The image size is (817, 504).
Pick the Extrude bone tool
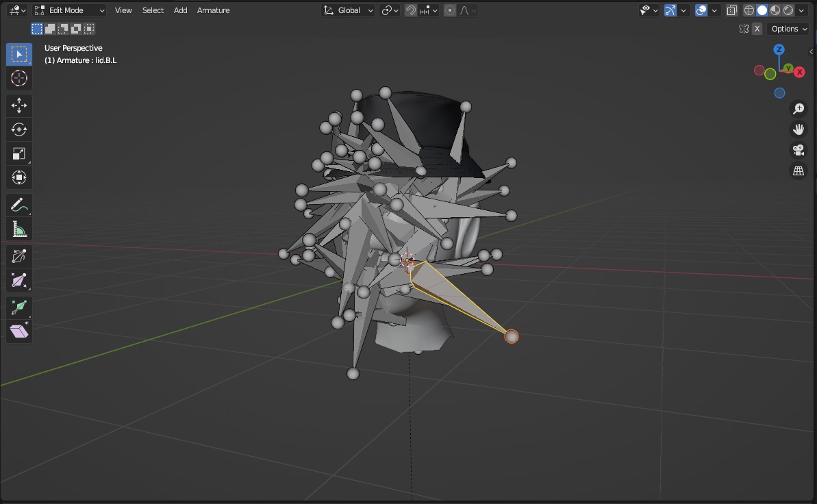coord(19,307)
